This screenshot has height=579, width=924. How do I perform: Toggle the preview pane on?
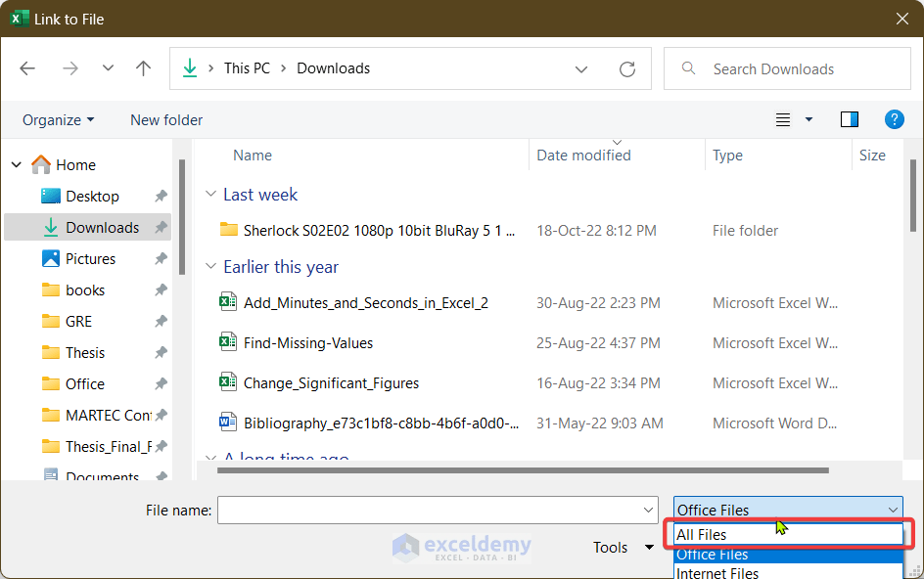849,119
